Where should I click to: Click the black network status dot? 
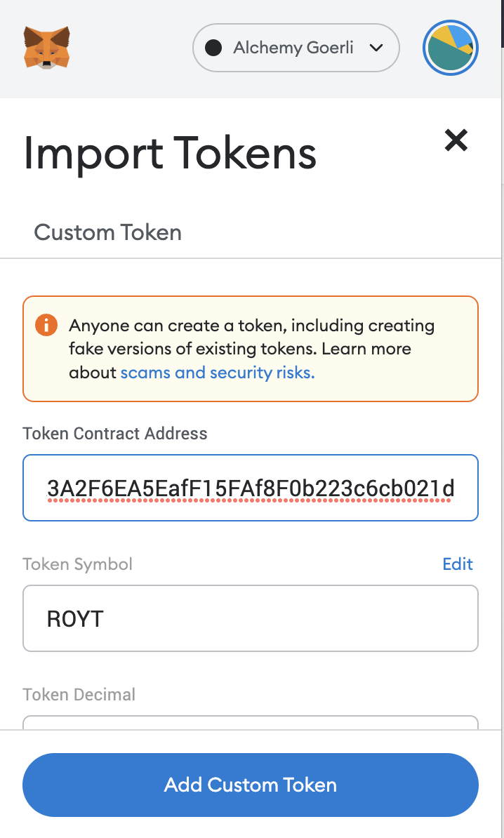212,48
